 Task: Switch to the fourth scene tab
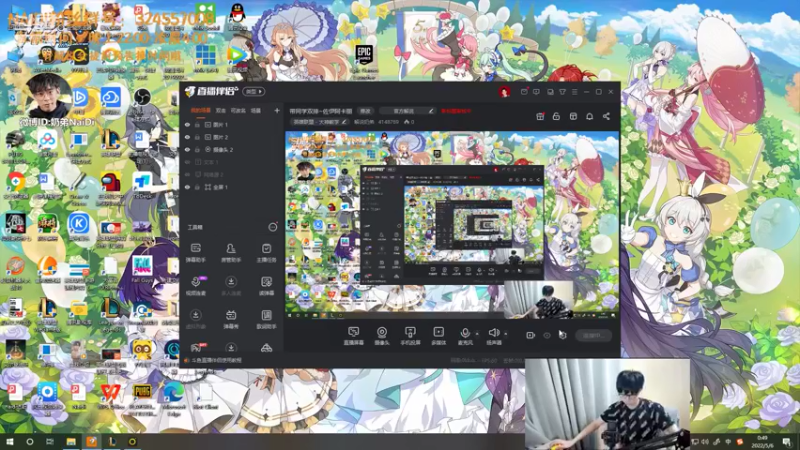coord(256,110)
